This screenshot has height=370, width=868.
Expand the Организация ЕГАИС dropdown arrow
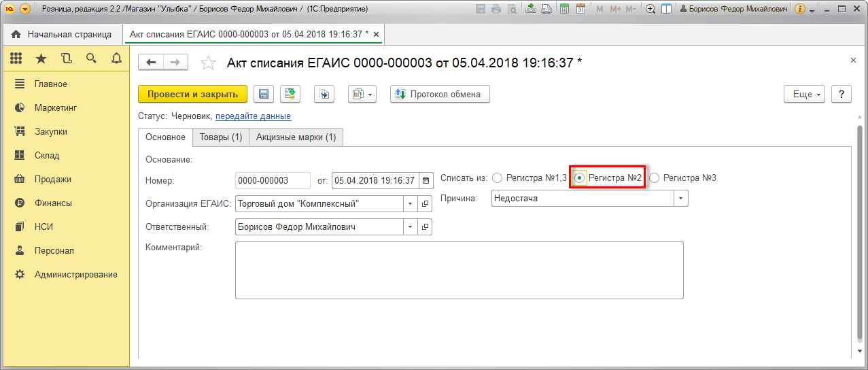[410, 203]
